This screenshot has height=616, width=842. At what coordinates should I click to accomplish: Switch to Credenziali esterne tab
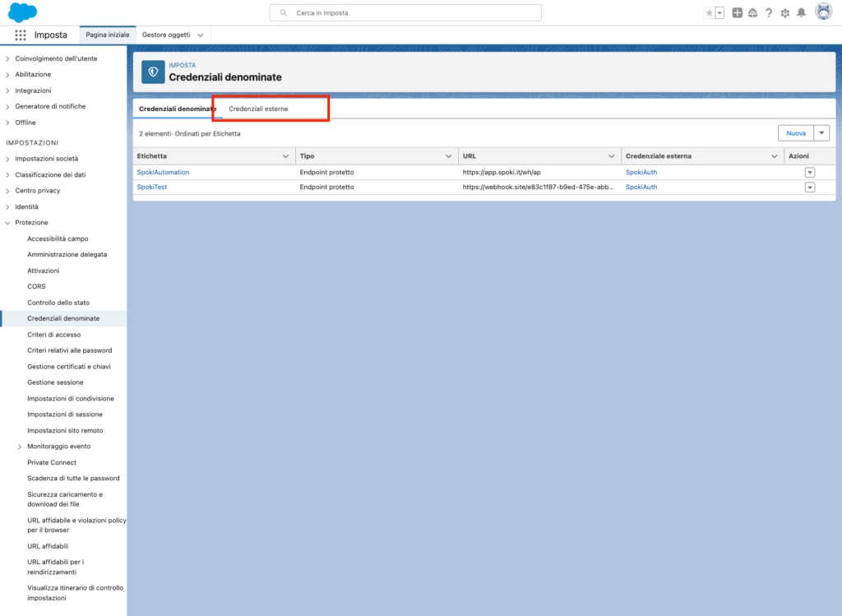pyautogui.click(x=258, y=109)
